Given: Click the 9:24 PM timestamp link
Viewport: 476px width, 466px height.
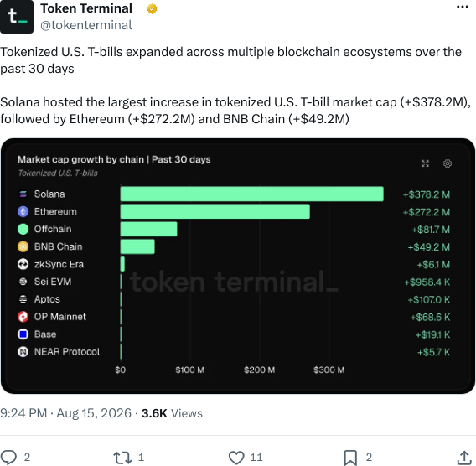Looking at the screenshot, I should [23, 413].
